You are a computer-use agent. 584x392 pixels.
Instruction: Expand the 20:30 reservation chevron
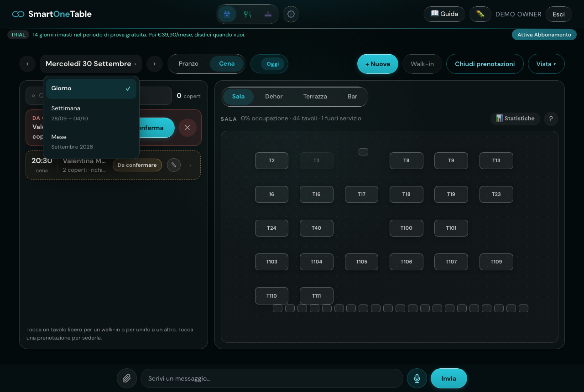click(x=190, y=165)
